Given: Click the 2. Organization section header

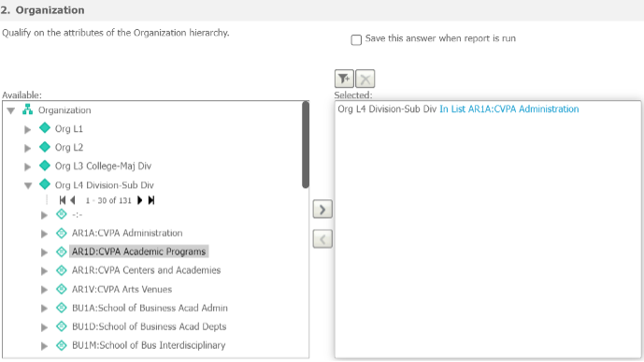Looking at the screenshot, I should click(42, 10).
